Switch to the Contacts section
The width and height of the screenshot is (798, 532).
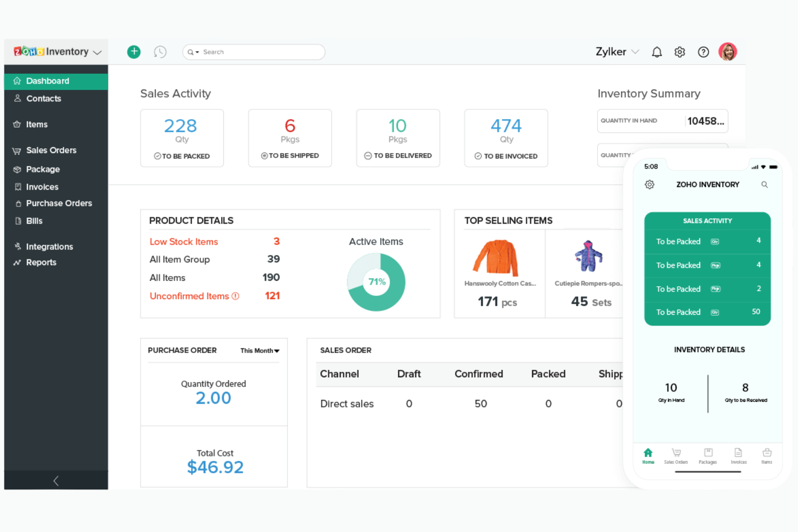tap(43, 99)
